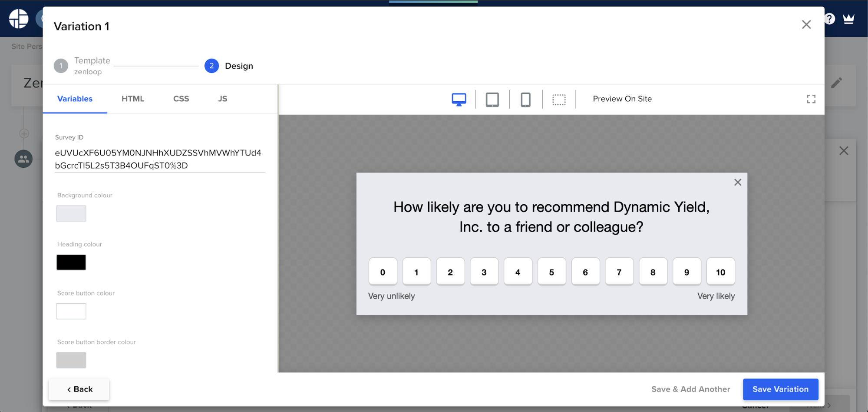
Task: Select step 2 Design
Action: 229,66
